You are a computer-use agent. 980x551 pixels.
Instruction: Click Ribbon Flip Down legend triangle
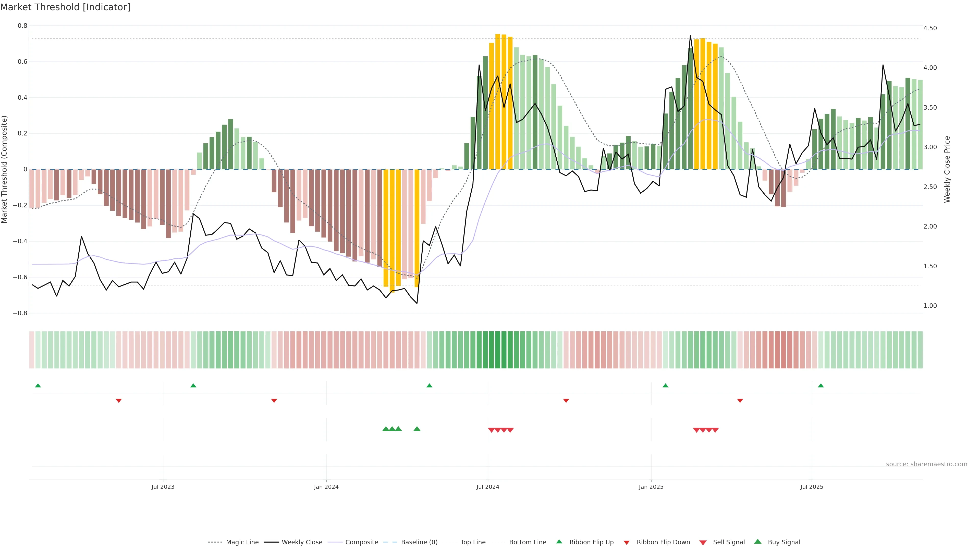pyautogui.click(x=627, y=543)
